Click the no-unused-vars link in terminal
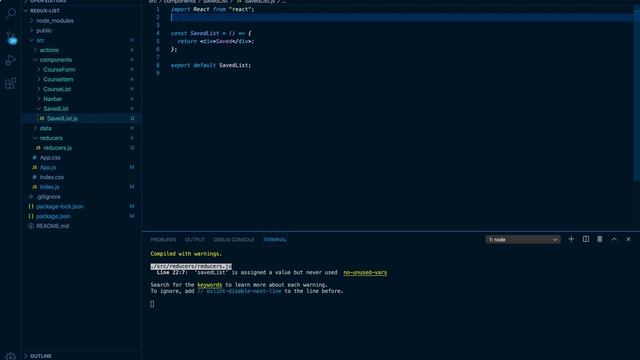640x360 pixels. coord(365,272)
